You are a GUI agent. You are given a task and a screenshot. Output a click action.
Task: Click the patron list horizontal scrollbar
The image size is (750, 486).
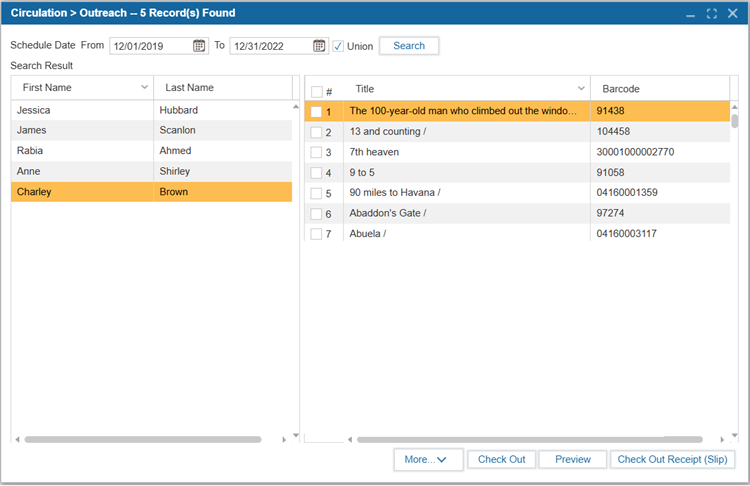(143, 439)
